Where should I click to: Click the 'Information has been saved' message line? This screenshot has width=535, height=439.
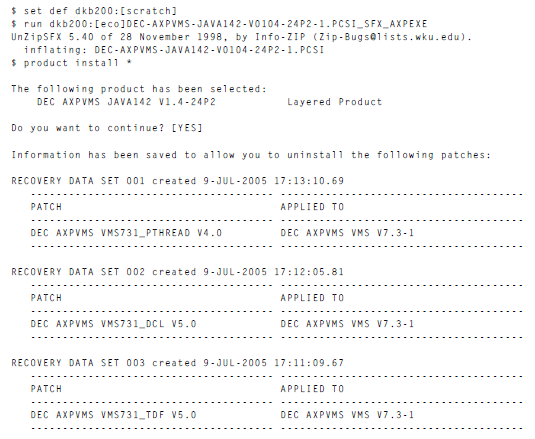coord(251,155)
